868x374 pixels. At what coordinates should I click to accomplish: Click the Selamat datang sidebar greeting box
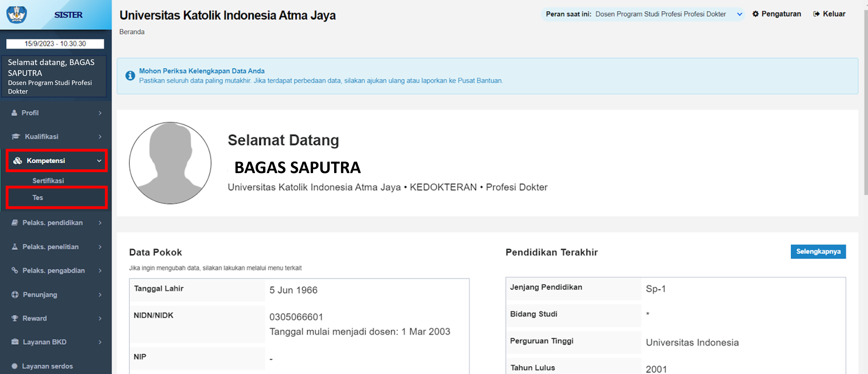click(x=54, y=76)
